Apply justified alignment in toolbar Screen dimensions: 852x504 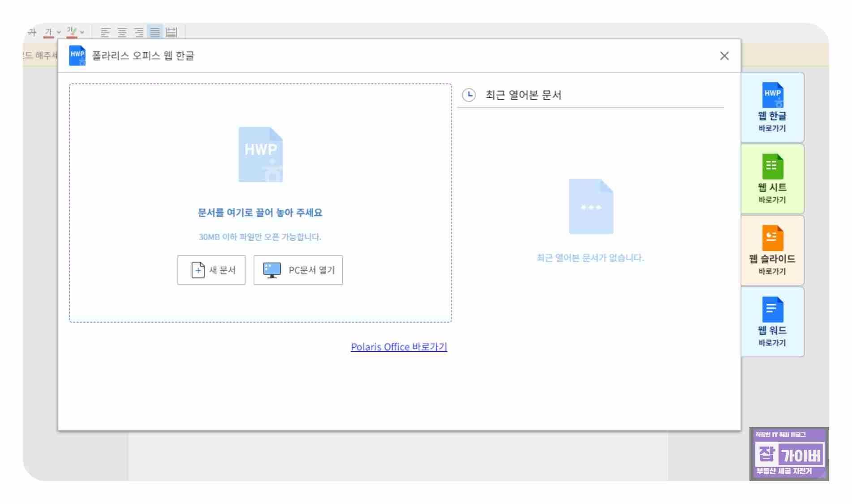coord(155,32)
